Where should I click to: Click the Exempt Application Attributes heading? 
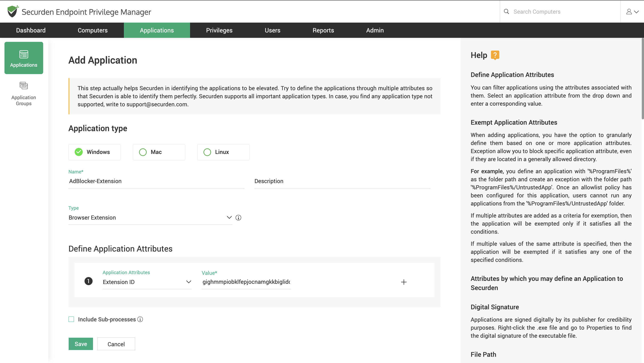pos(514,122)
